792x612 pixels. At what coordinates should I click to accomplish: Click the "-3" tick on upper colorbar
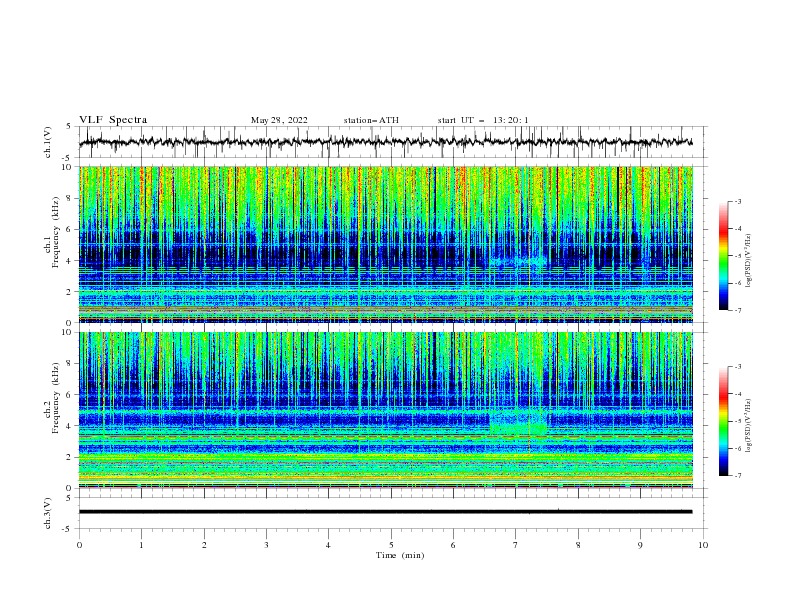pos(737,201)
